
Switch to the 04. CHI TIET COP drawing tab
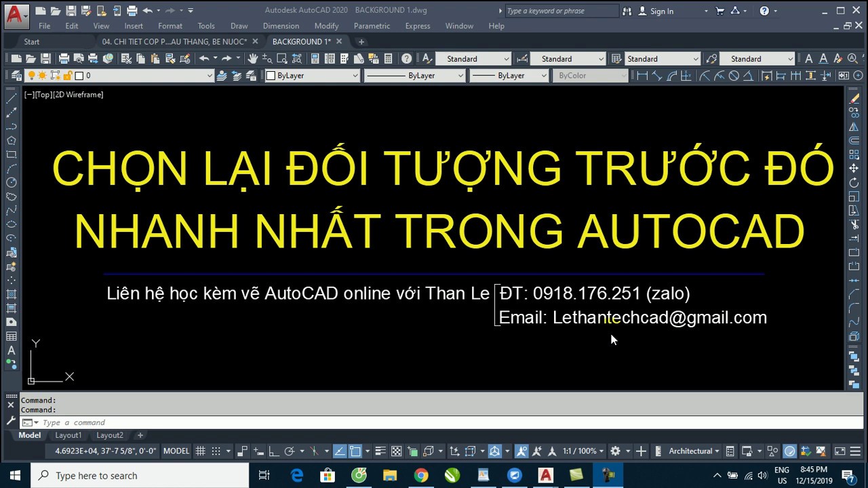point(174,41)
